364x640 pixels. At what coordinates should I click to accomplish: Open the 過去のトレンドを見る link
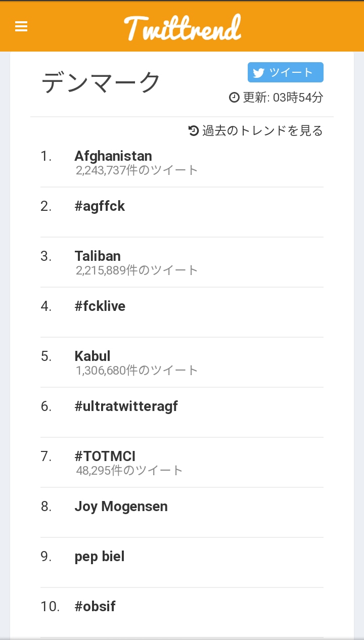click(262, 131)
